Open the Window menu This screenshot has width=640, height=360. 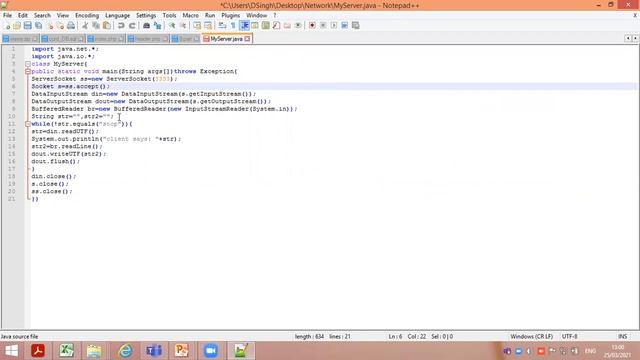point(256,16)
